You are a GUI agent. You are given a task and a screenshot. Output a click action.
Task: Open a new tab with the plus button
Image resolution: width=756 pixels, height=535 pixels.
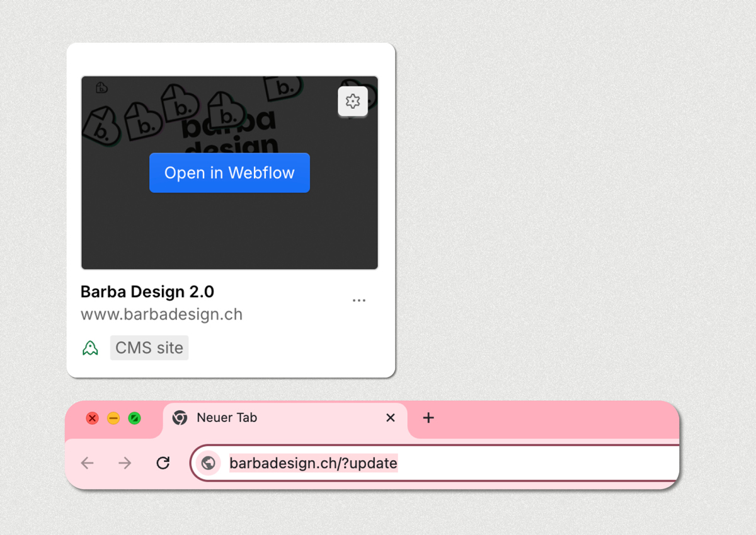(428, 418)
